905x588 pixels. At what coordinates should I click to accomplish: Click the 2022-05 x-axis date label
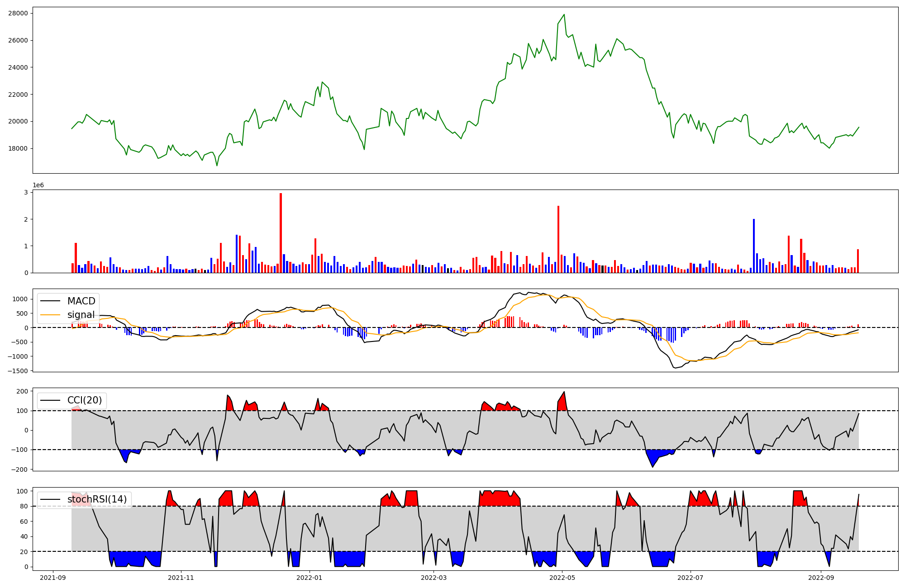[562, 577]
